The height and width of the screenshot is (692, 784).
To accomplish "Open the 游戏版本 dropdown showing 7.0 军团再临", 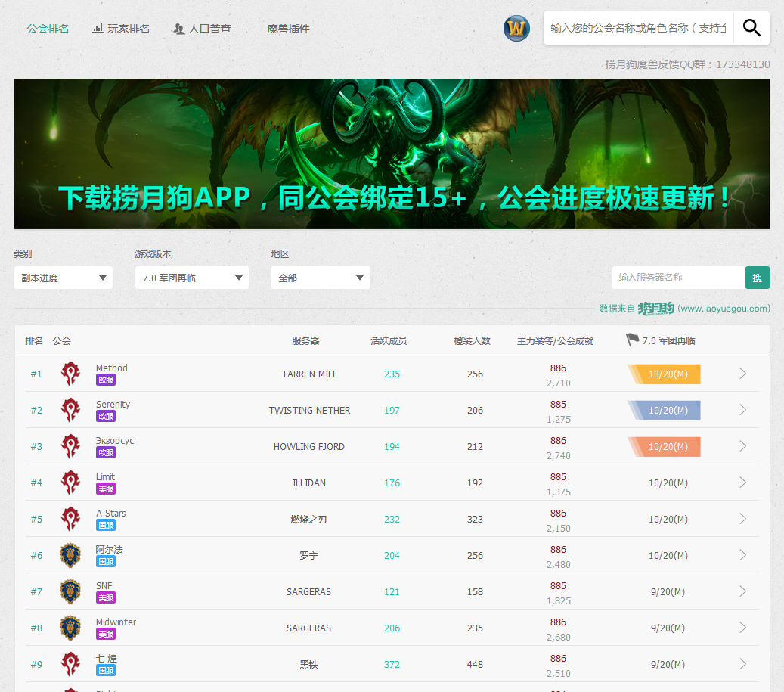I will (192, 278).
